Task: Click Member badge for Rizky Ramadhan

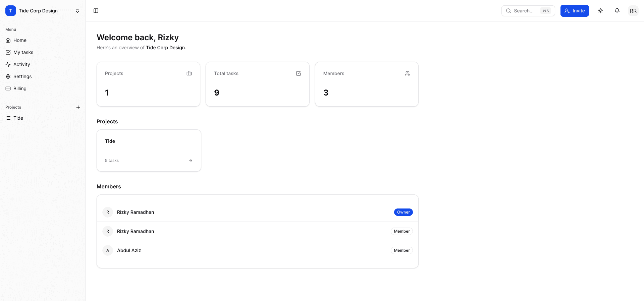Action: [x=402, y=231]
